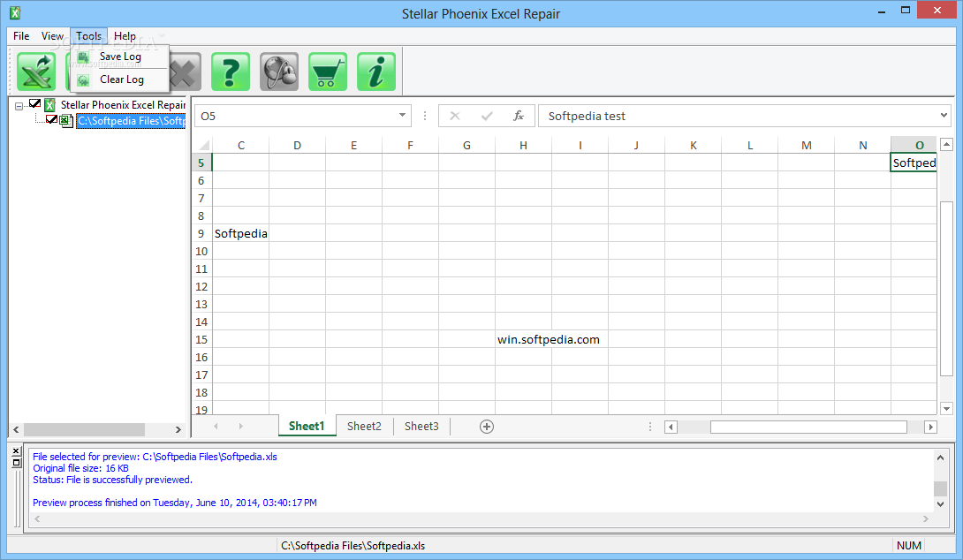Screen dimensions: 963x560
Task: Choose Clear Log from Tools menu
Action: pos(120,79)
